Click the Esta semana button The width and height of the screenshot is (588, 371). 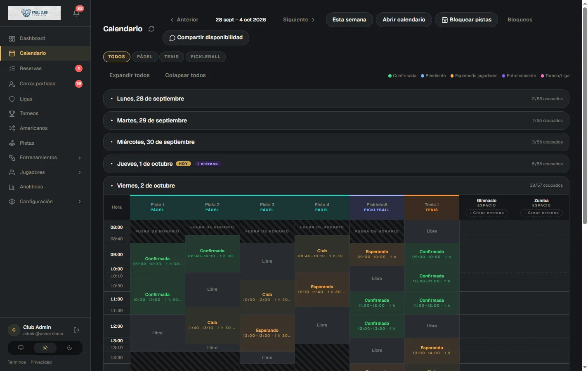(x=349, y=20)
